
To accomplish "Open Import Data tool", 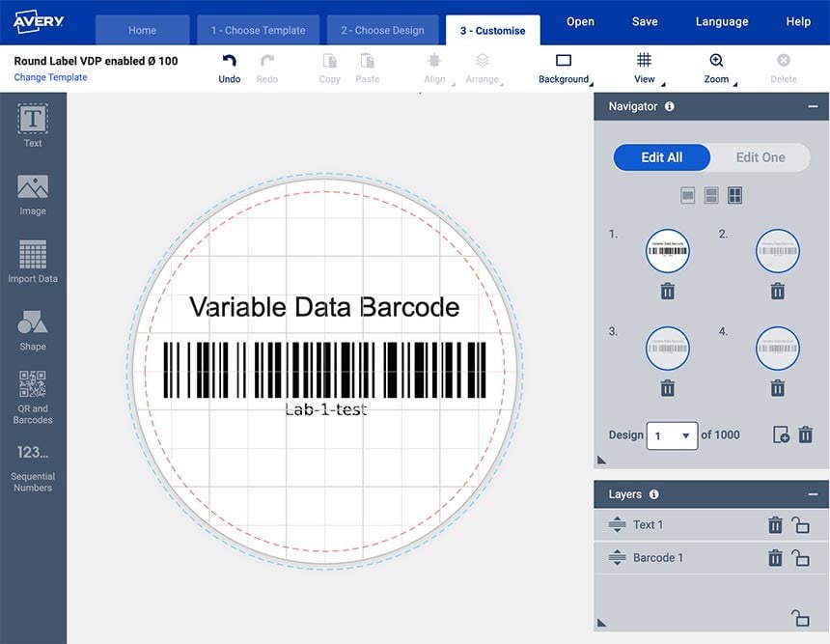I will tap(33, 262).
